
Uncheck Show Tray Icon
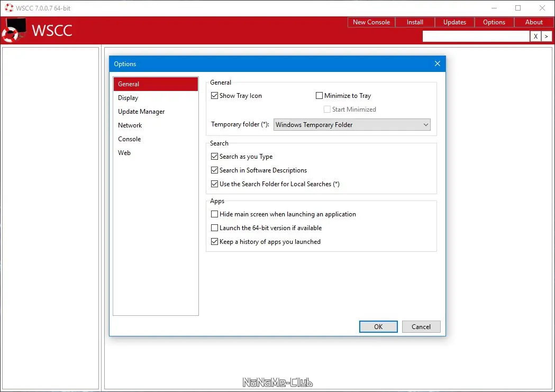(215, 95)
